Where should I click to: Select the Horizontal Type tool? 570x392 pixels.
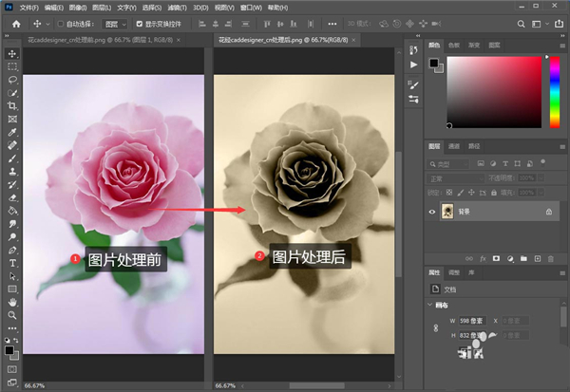pyautogui.click(x=12, y=263)
